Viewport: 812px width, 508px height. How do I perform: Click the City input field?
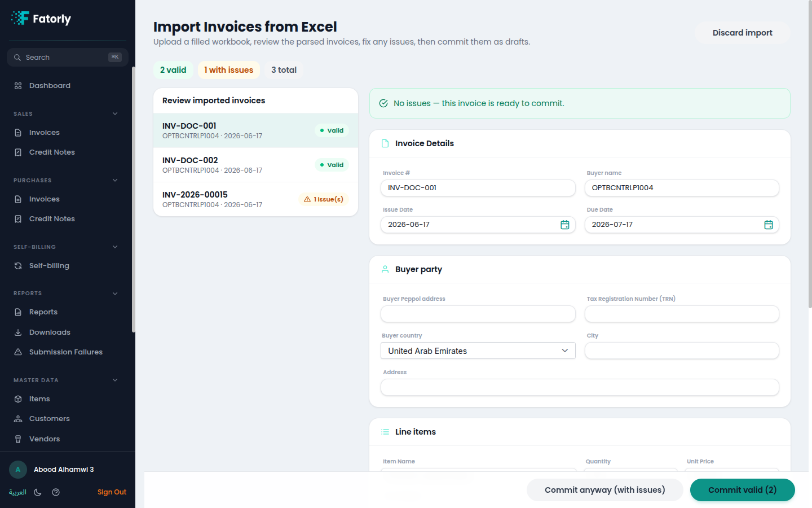682,351
